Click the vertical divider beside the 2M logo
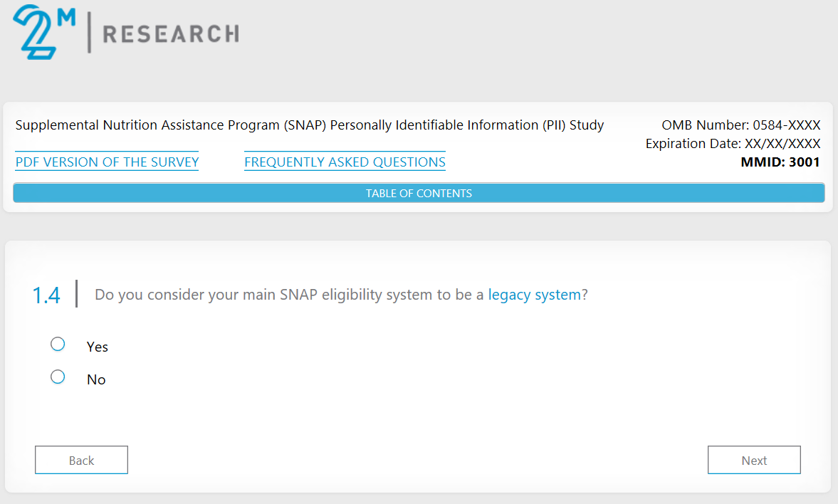 89,33
